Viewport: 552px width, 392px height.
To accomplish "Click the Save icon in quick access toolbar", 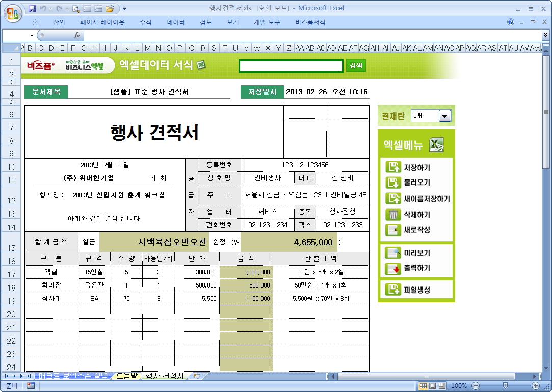I will [x=32, y=9].
